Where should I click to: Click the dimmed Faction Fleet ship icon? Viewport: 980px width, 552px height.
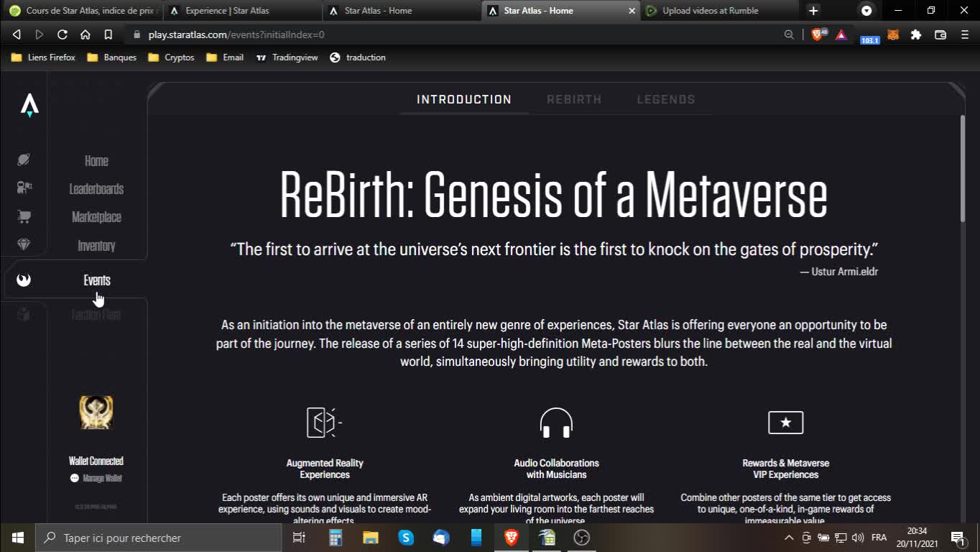[x=24, y=314]
